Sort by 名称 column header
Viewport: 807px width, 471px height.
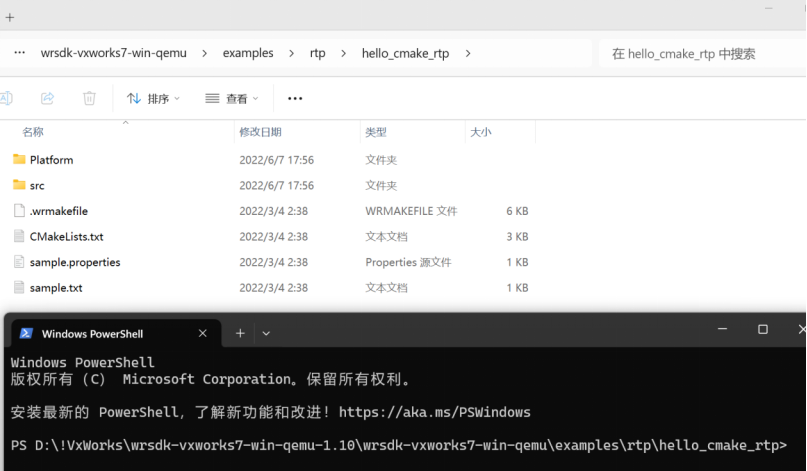click(33, 132)
